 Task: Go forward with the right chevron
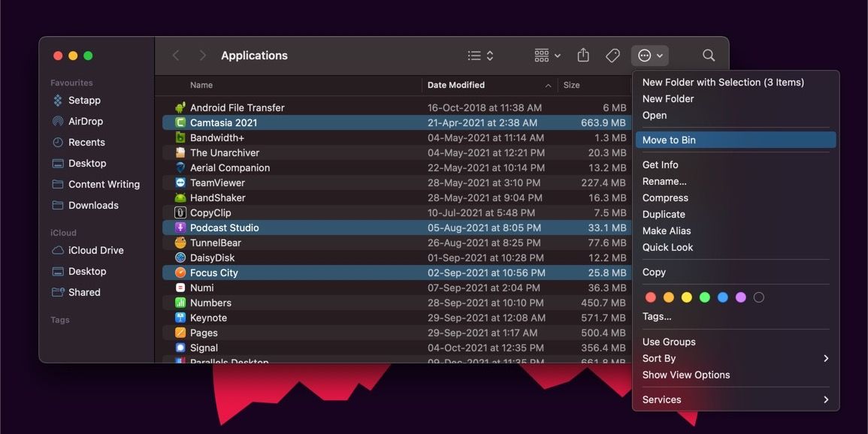pos(203,56)
